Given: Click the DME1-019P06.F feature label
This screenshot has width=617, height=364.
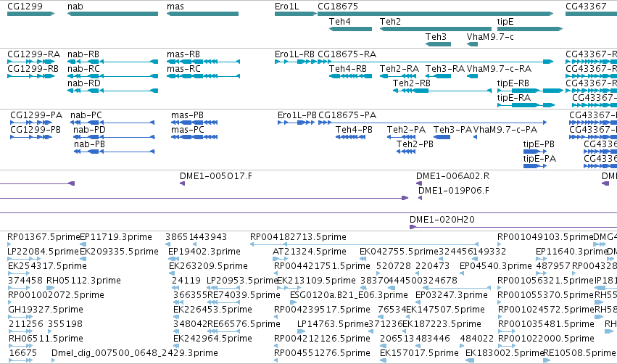Looking at the screenshot, I should click(454, 191).
